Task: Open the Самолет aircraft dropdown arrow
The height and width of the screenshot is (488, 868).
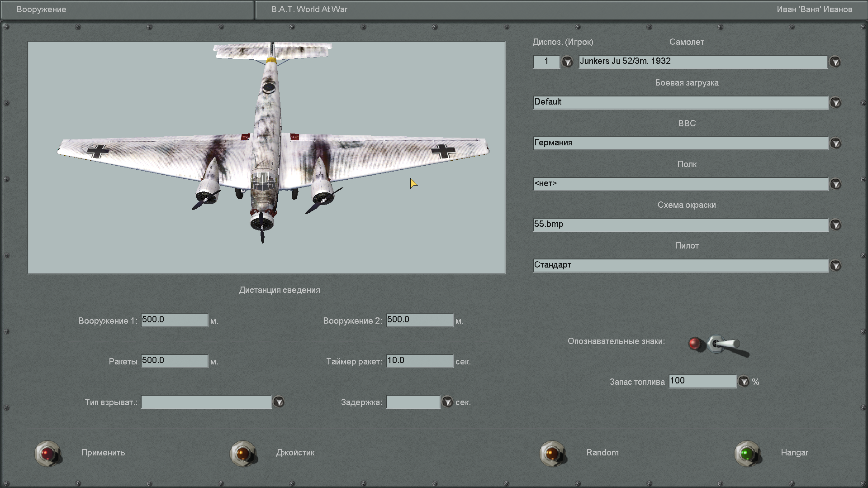Action: tap(835, 62)
